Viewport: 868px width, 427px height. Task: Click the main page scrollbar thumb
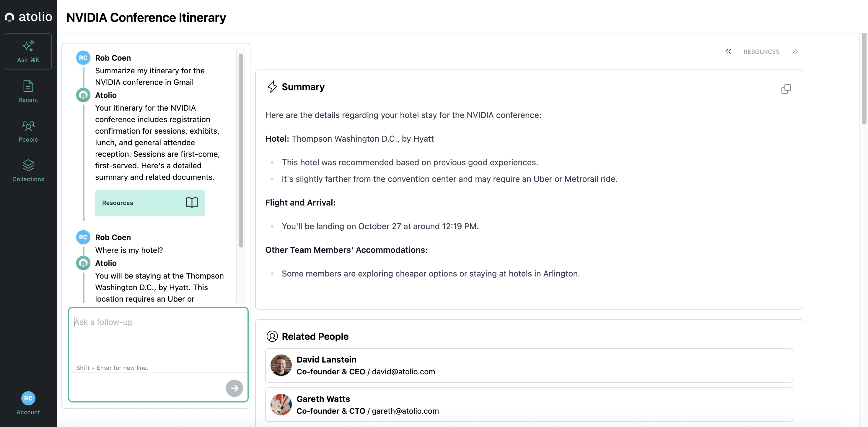click(864, 79)
